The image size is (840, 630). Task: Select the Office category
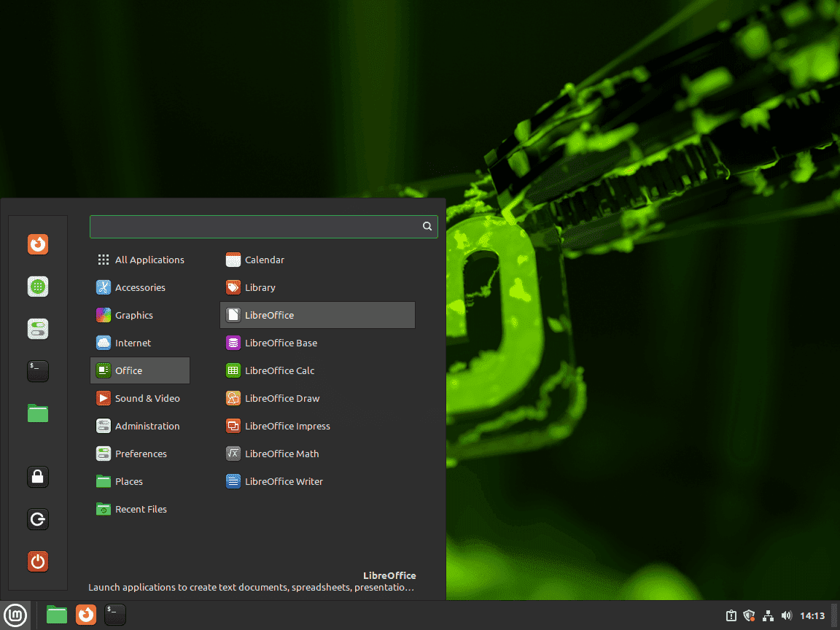tap(140, 370)
